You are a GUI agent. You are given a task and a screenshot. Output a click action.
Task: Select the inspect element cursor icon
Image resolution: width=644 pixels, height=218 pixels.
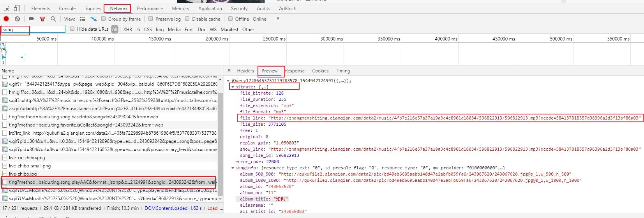tap(7, 8)
